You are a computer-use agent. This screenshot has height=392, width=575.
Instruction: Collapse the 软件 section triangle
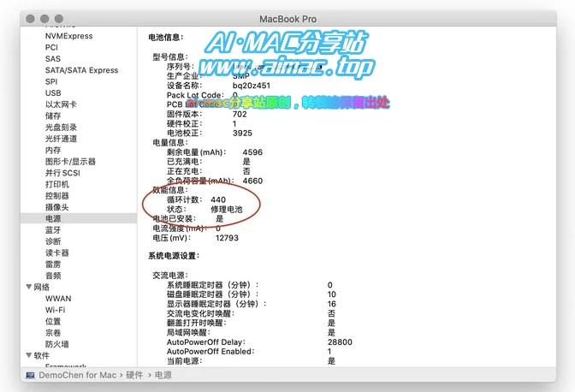28,355
